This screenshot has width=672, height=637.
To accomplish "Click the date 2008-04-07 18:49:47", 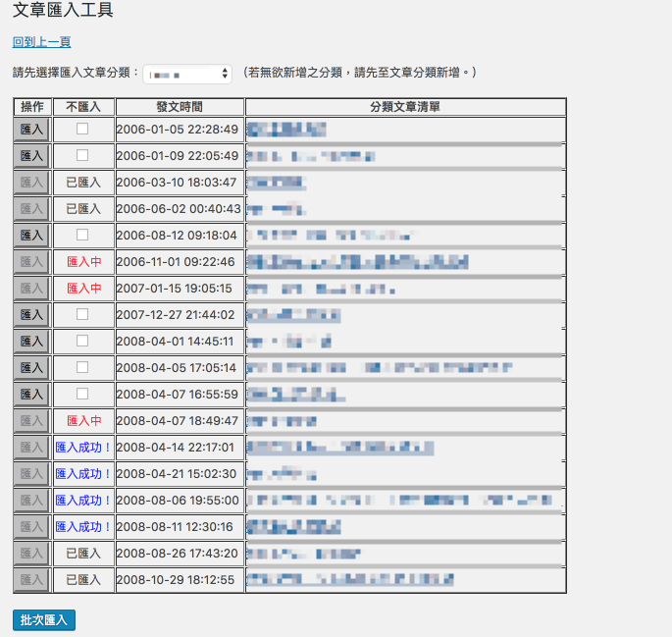I will point(177,421).
